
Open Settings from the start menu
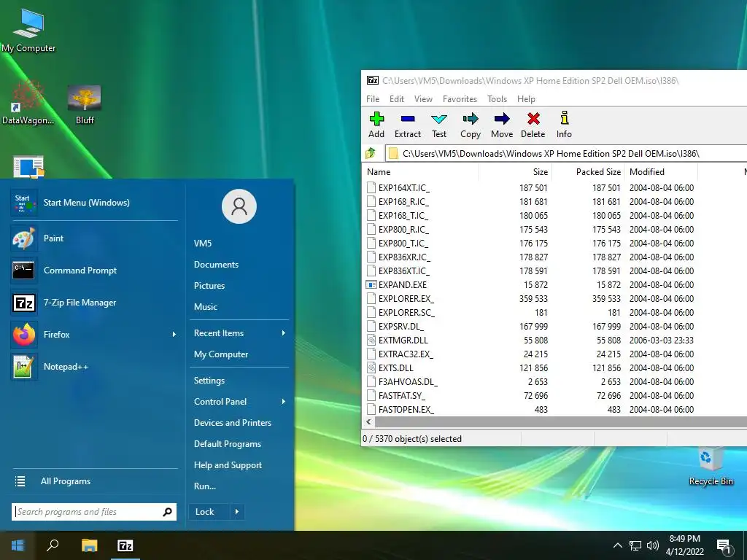click(209, 381)
